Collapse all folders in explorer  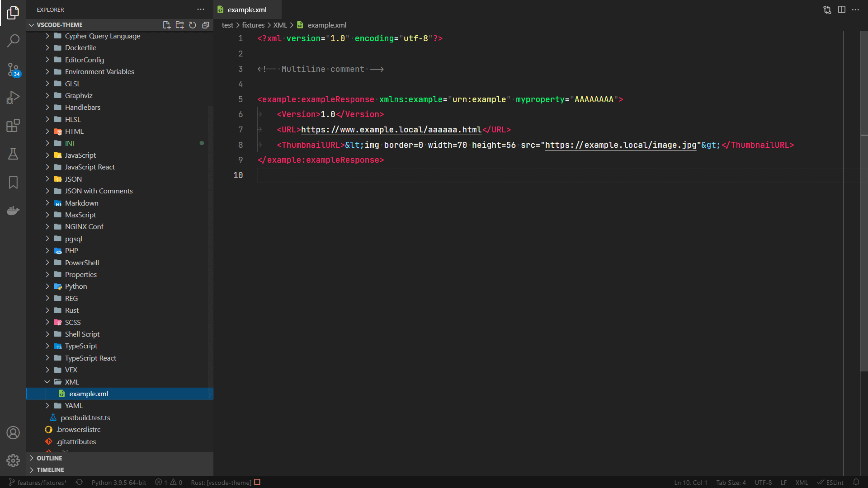pos(206,25)
